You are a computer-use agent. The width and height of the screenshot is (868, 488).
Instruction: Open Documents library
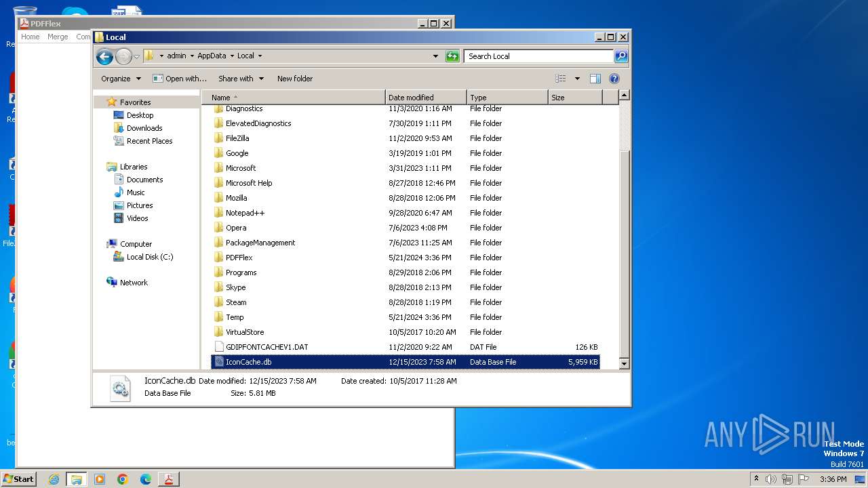(144, 180)
